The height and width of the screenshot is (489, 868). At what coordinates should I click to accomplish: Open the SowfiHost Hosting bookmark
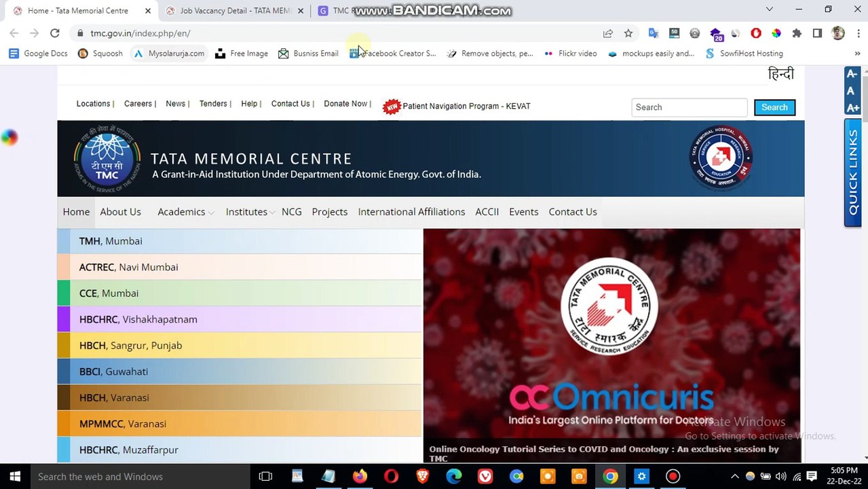744,53
